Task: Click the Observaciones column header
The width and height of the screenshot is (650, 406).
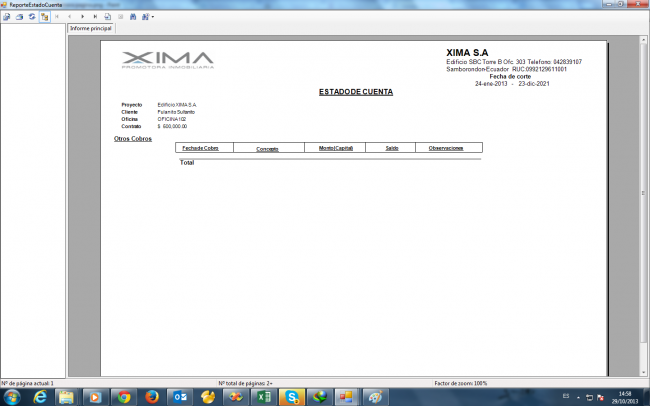Action: click(x=446, y=148)
